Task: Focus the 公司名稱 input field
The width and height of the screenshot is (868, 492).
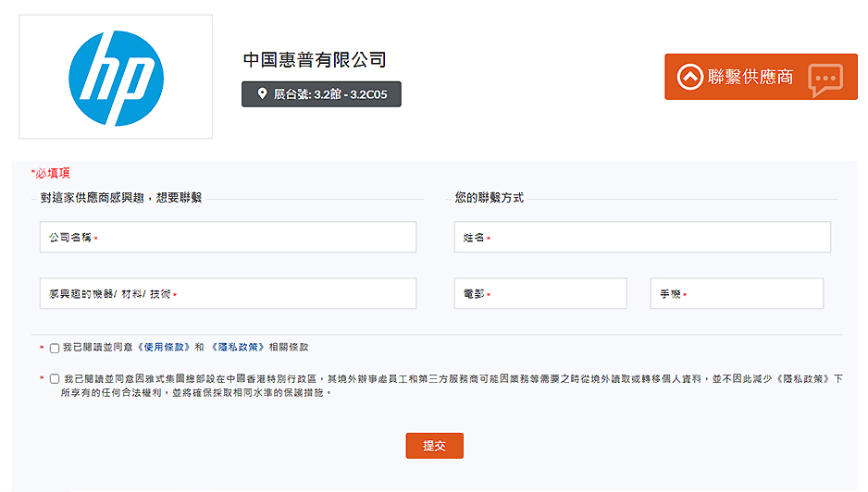Action: click(x=228, y=238)
